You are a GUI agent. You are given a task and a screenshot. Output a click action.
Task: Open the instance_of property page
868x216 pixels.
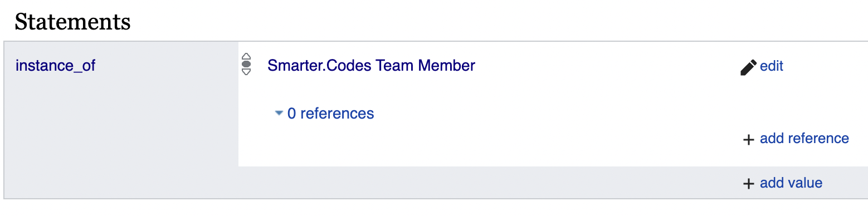tap(56, 65)
